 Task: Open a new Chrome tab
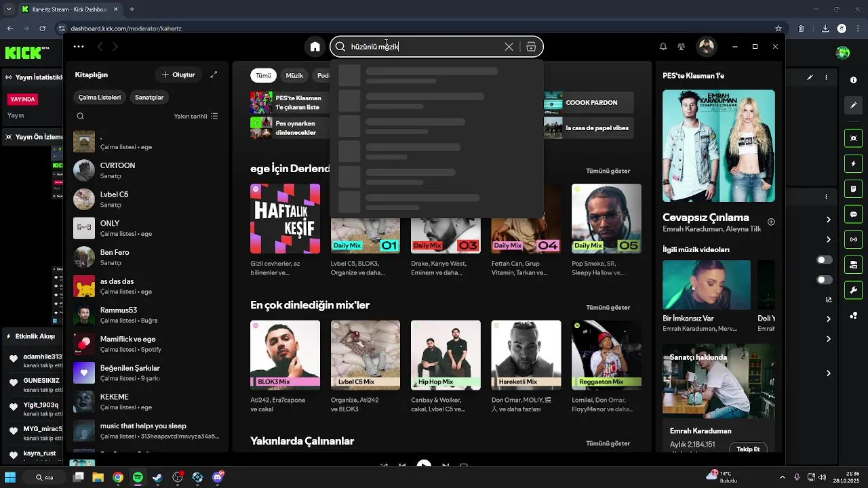pyautogui.click(x=132, y=9)
